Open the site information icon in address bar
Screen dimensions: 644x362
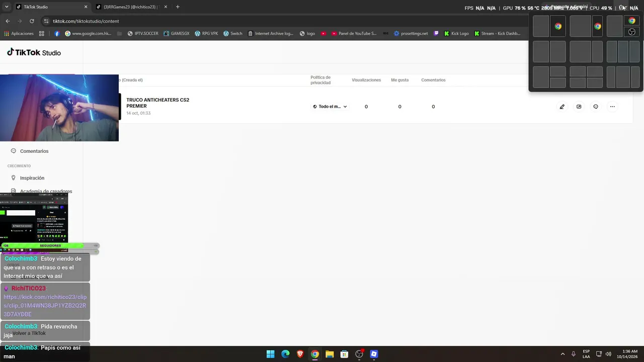[x=46, y=21]
